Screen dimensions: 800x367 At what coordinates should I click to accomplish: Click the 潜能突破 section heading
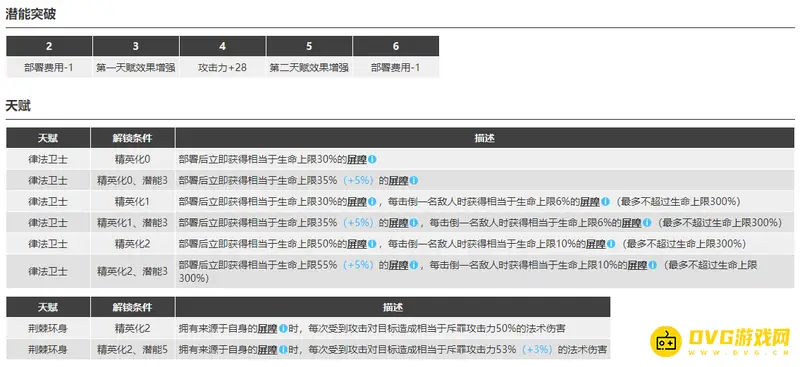pos(31,14)
